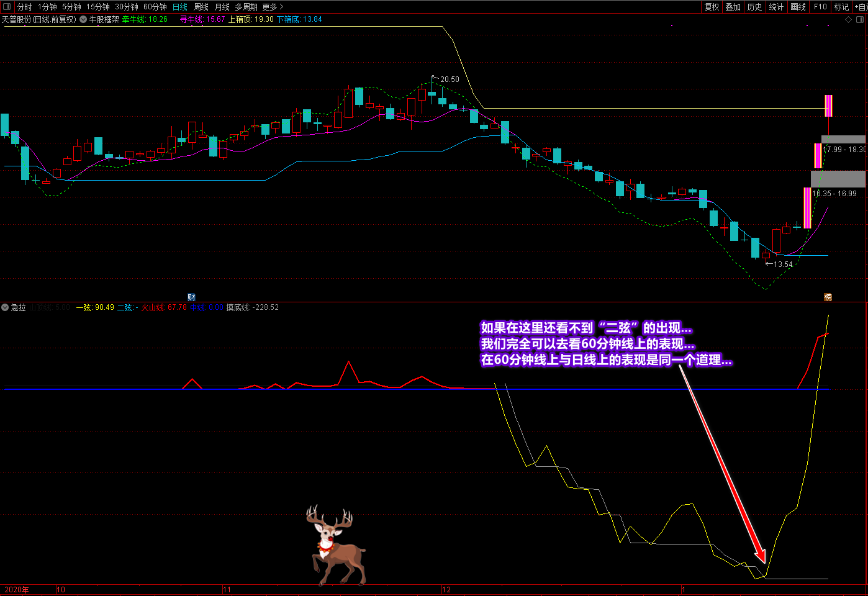
Task: Click the diamond icon at top right
Action: 849,19
